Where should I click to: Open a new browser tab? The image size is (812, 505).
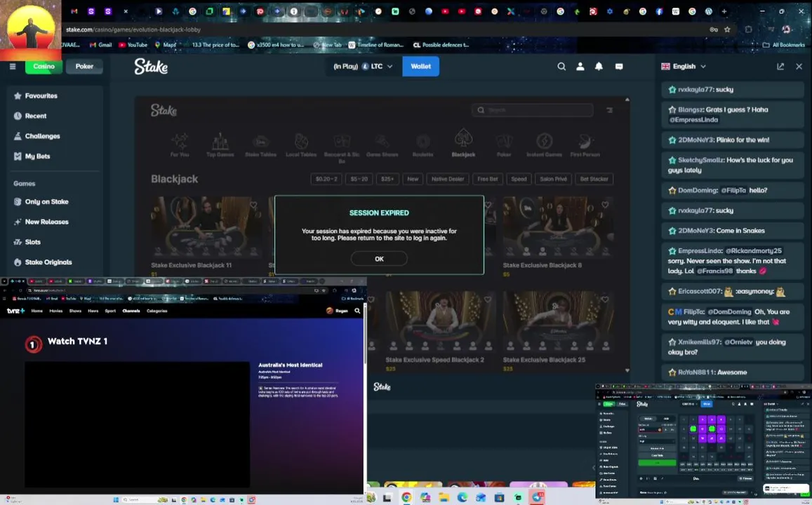(724, 11)
